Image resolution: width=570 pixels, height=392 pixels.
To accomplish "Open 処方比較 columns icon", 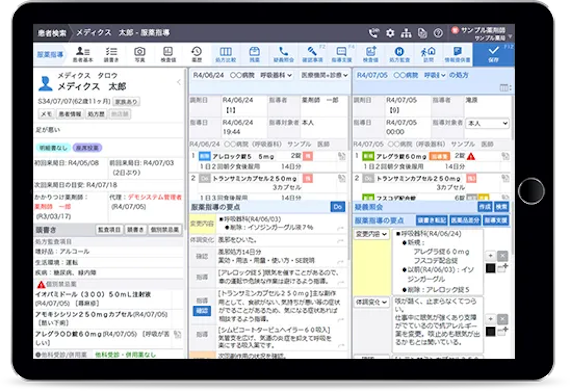I will [225, 54].
